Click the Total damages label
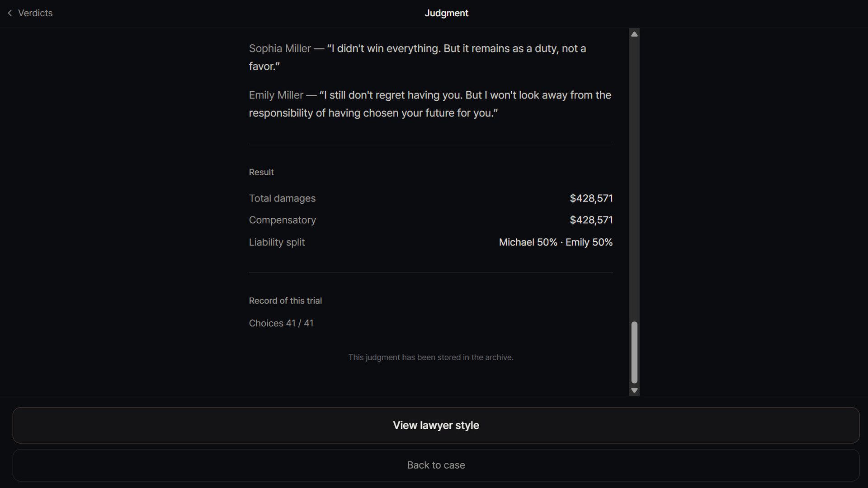This screenshot has width=868, height=488. (x=282, y=198)
